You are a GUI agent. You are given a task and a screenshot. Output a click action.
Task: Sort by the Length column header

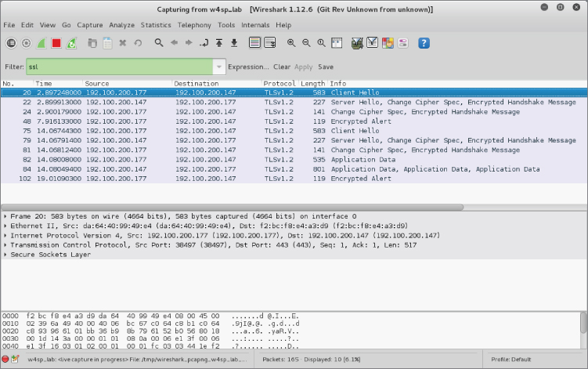tap(312, 84)
